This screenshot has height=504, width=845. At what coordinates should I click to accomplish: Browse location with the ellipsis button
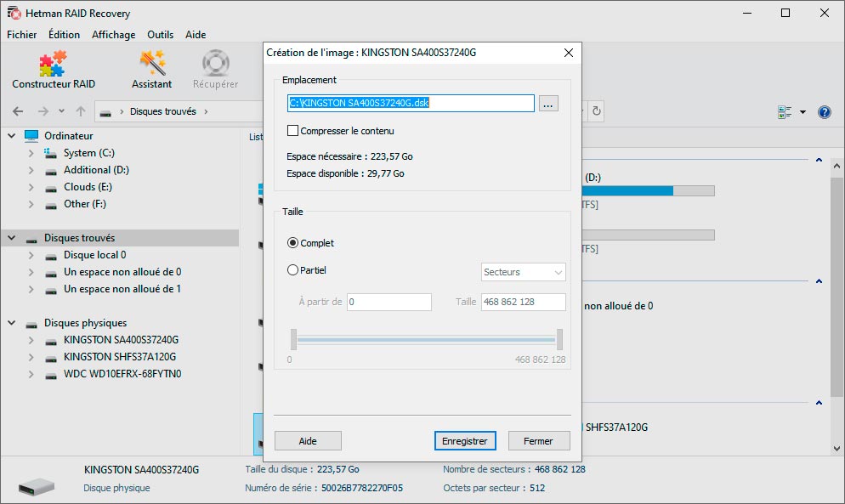[548, 104]
